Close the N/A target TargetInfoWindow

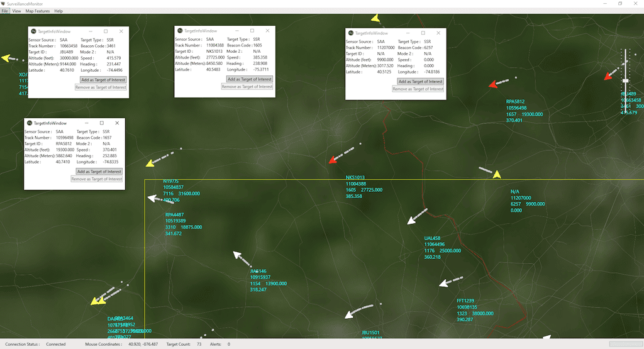438,33
